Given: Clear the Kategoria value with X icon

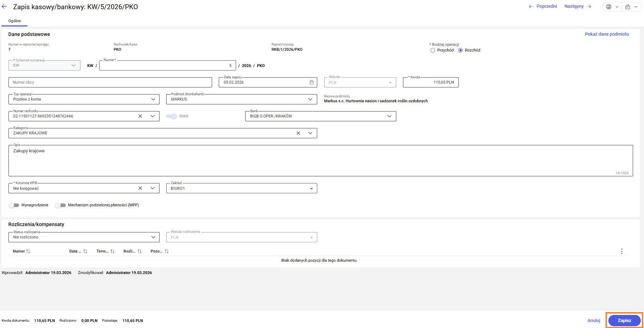Looking at the screenshot, I should (298, 133).
